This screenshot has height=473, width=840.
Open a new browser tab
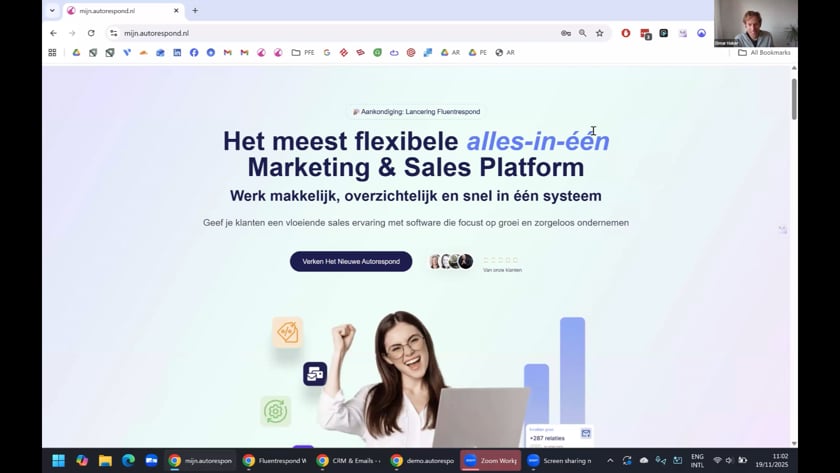click(195, 11)
